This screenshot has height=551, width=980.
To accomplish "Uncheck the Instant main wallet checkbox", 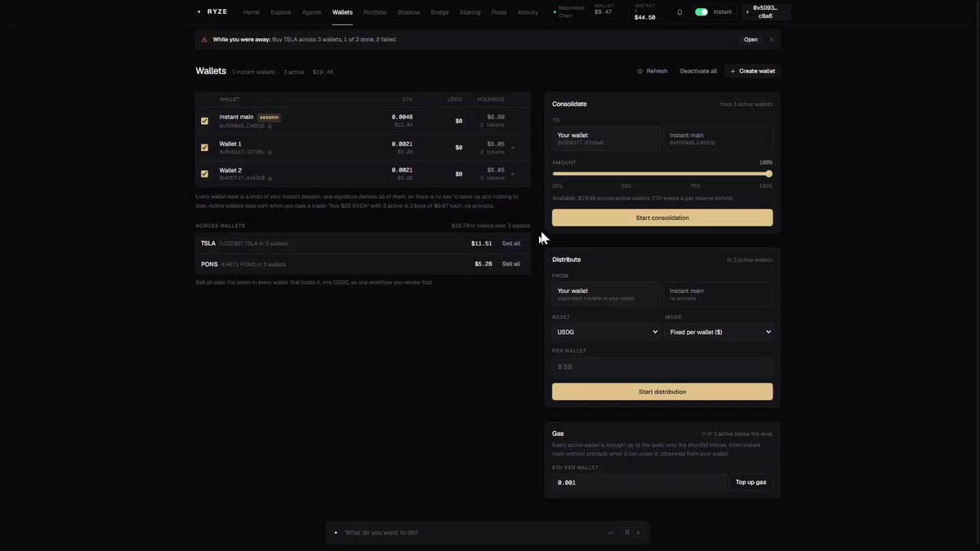I will 204,121.
